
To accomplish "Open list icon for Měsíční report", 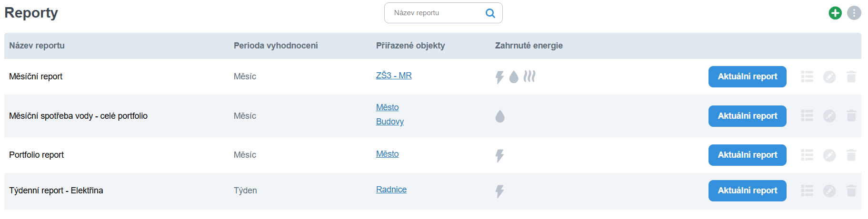I will click(x=807, y=76).
